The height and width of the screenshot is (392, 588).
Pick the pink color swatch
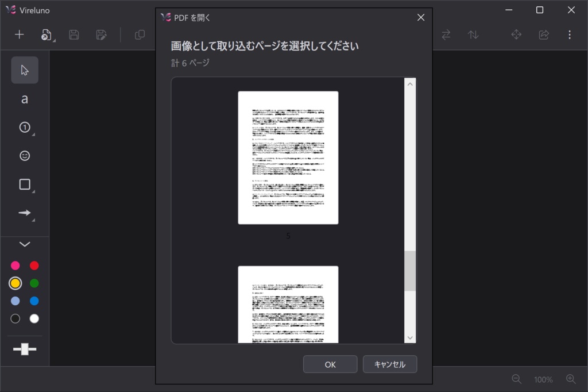coord(16,266)
